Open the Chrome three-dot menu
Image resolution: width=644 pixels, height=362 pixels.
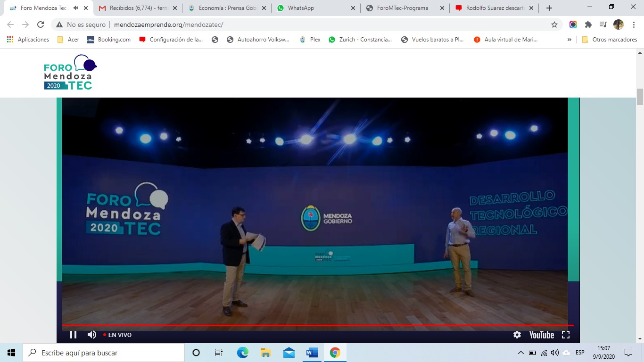coord(633,25)
